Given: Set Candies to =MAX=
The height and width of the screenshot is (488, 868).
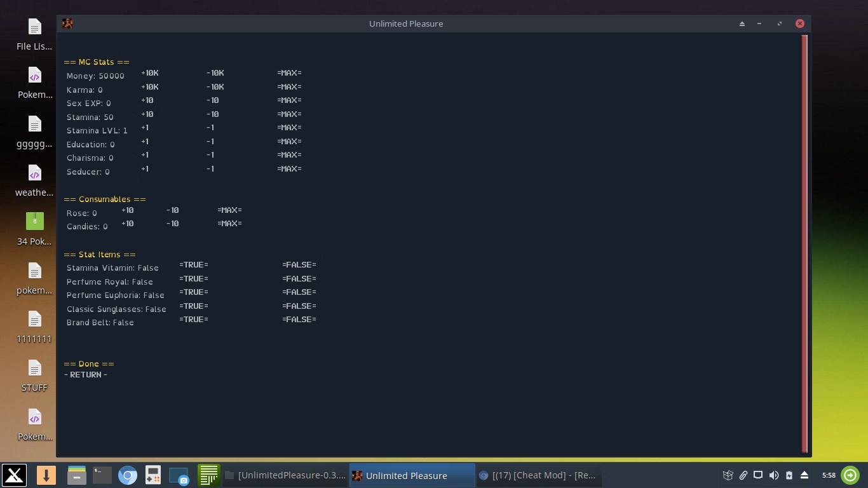Looking at the screenshot, I should tap(230, 224).
